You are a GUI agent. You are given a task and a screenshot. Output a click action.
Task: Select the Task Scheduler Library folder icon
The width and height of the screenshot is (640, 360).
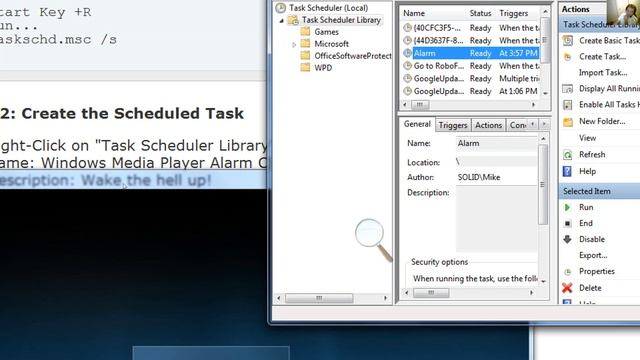(x=293, y=20)
